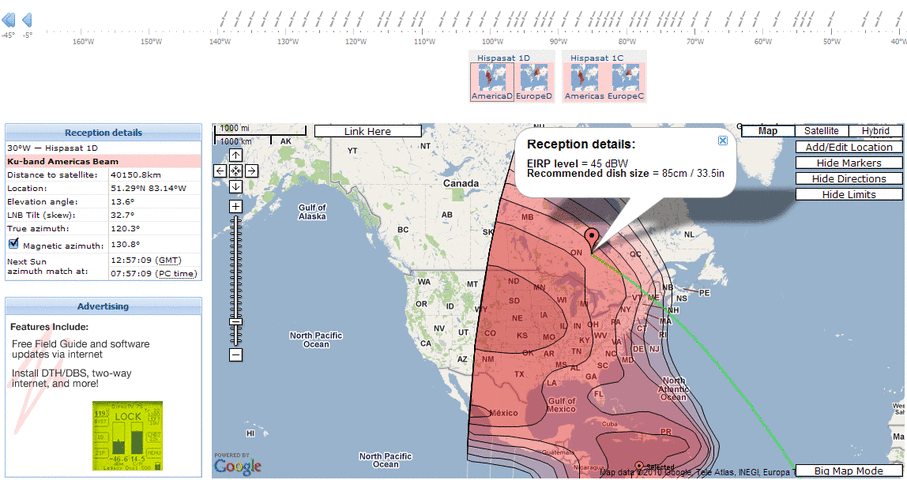Screen dimensions: 907x480
Task: Click the Reception details panel header
Action: click(104, 132)
